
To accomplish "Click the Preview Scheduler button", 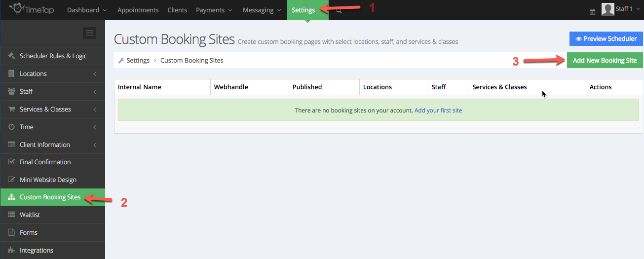I will pyautogui.click(x=606, y=38).
